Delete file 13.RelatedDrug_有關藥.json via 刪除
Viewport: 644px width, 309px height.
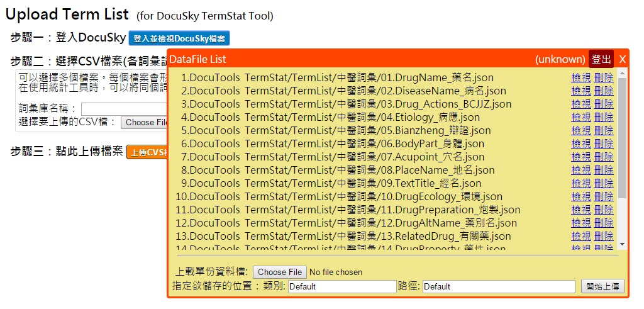604,236
